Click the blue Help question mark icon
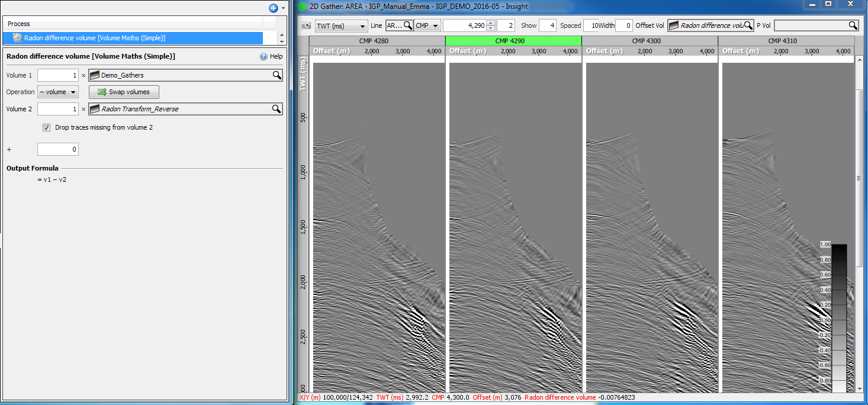 click(x=263, y=56)
